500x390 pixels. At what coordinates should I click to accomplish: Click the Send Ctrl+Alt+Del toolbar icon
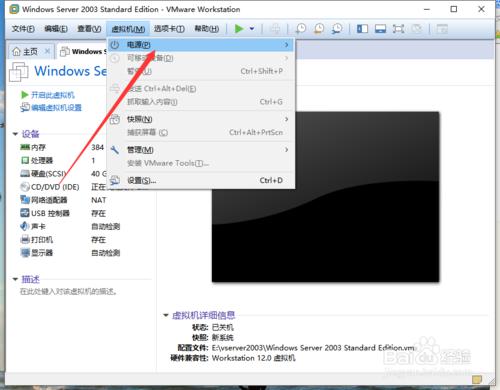click(275, 29)
